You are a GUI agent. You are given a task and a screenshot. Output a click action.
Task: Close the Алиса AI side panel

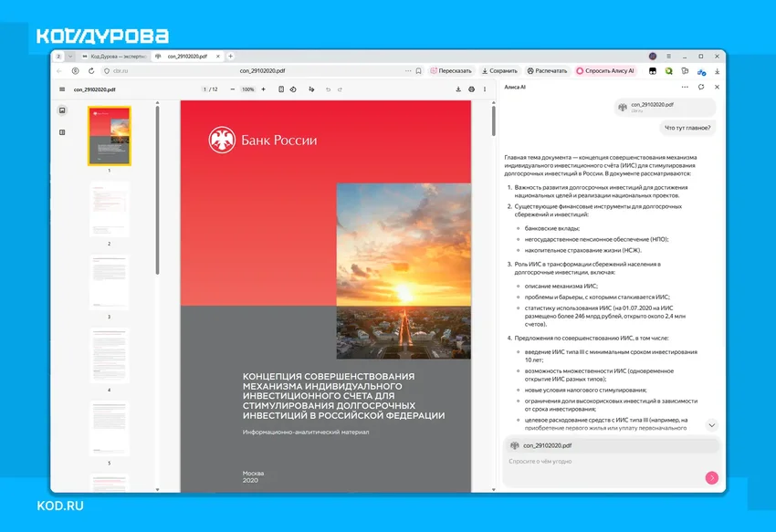point(717,87)
